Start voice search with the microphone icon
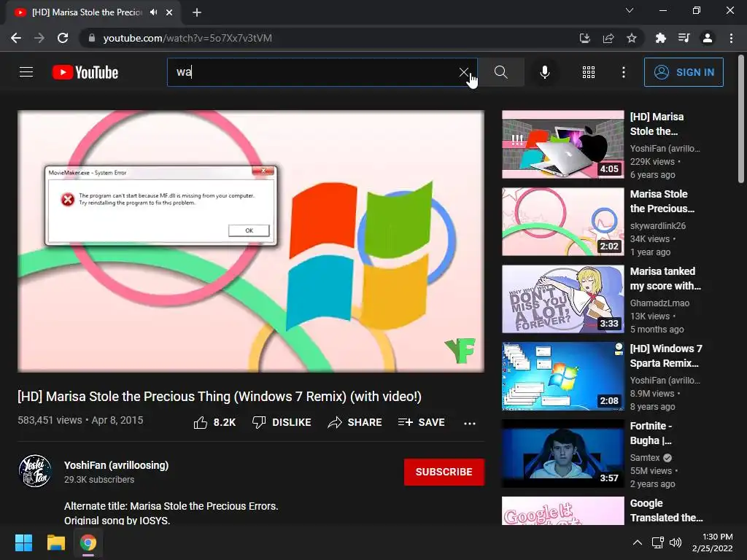 click(x=544, y=72)
